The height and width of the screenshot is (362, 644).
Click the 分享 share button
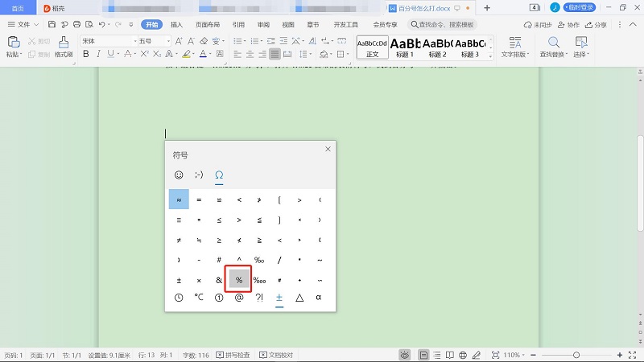tap(596, 25)
